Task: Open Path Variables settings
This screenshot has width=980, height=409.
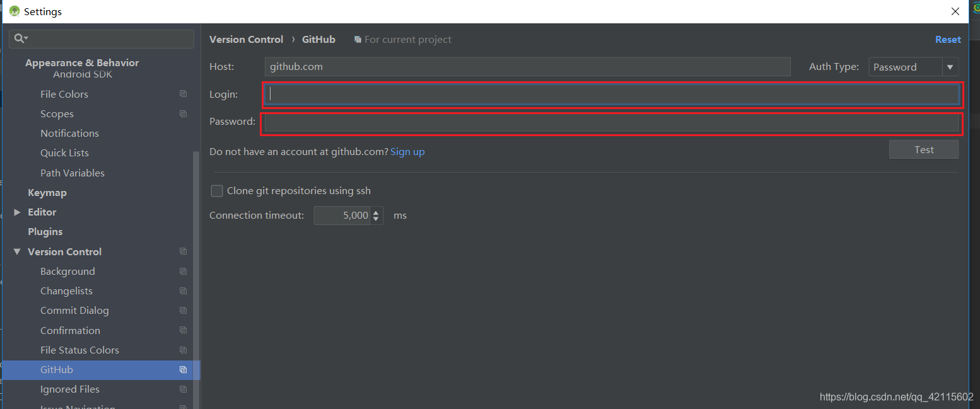Action: point(73,173)
